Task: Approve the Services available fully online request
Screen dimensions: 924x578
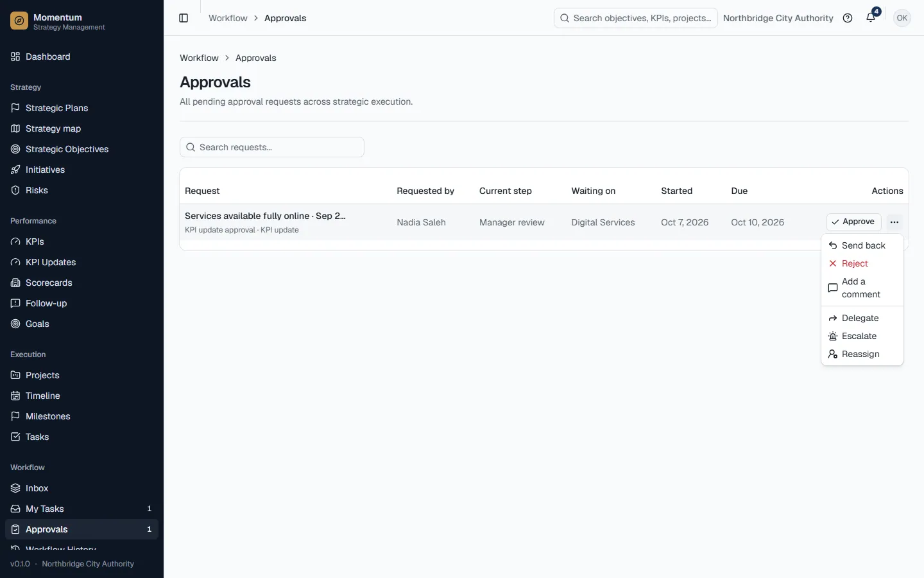Action: click(853, 222)
